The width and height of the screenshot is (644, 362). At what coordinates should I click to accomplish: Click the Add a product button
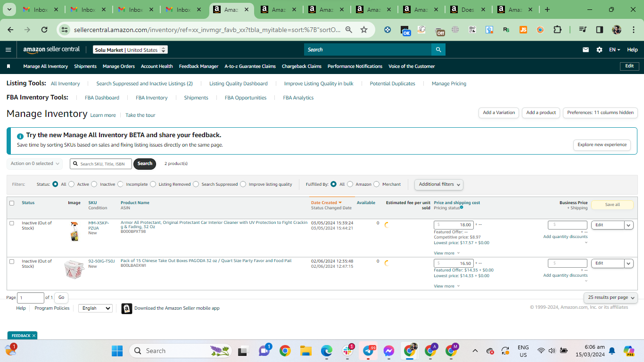click(541, 113)
